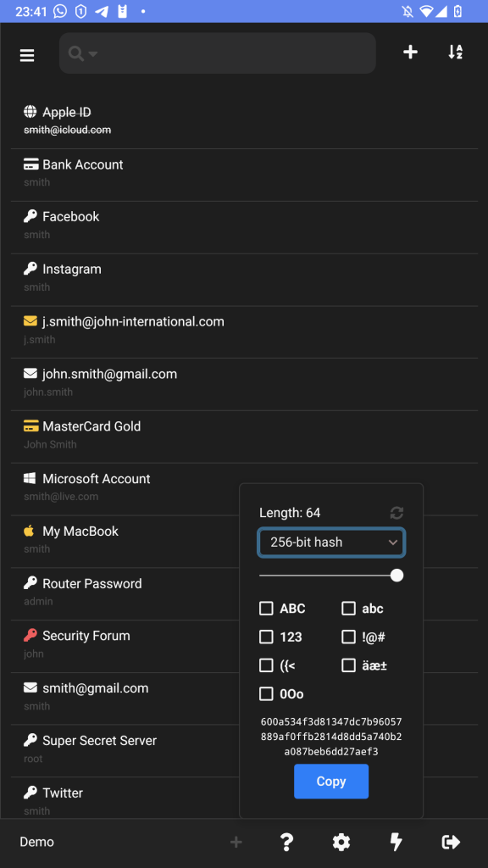The image size is (488, 868).
Task: Expand search options dropdown arrow
Action: tap(93, 53)
